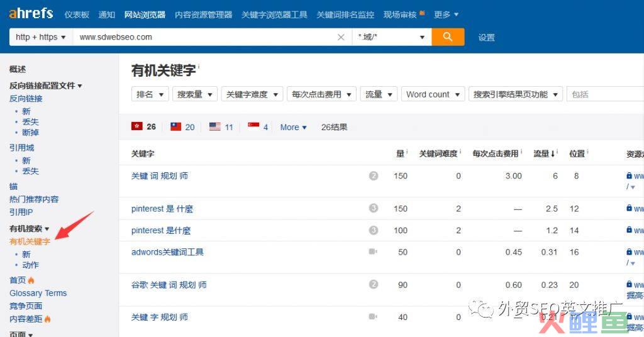Open the 仪表板 tab

[x=77, y=15]
